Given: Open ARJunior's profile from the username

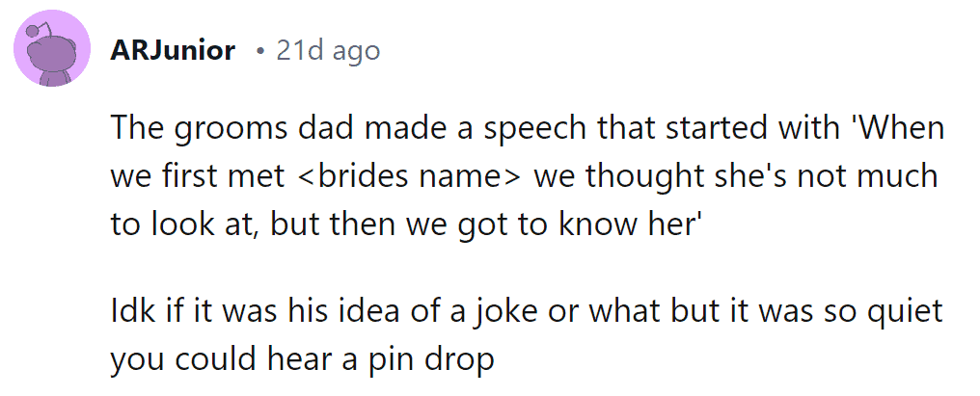Looking at the screenshot, I should [x=173, y=50].
